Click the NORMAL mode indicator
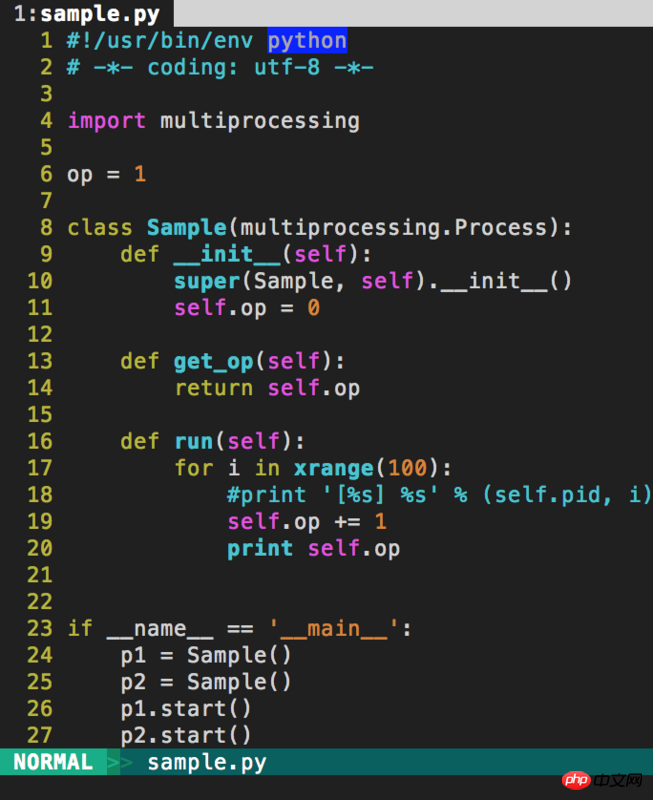The image size is (653, 800). click(x=52, y=763)
